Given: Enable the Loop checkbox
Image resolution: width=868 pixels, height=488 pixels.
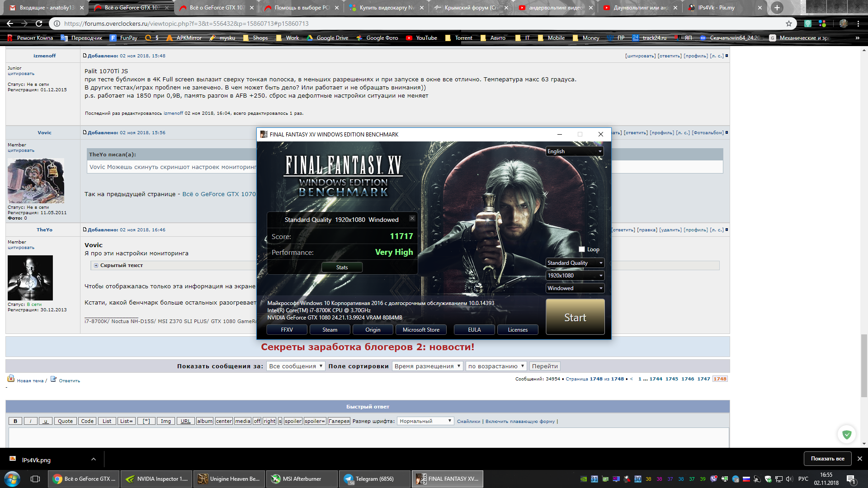Looking at the screenshot, I should (x=582, y=249).
